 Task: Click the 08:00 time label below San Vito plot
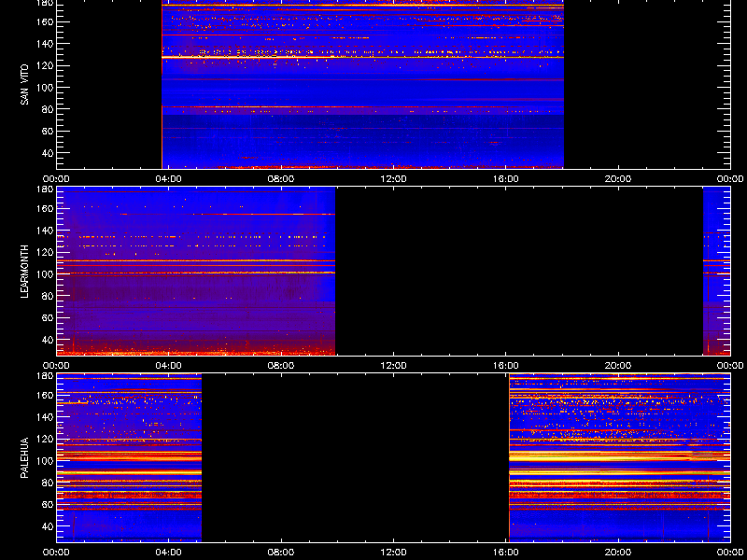point(281,179)
